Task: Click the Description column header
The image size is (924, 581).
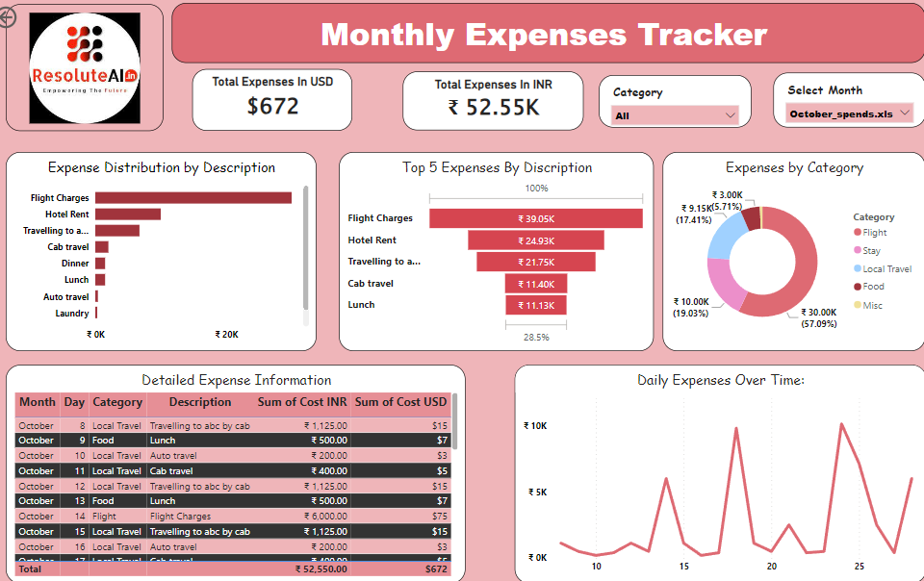Action: 199,403
